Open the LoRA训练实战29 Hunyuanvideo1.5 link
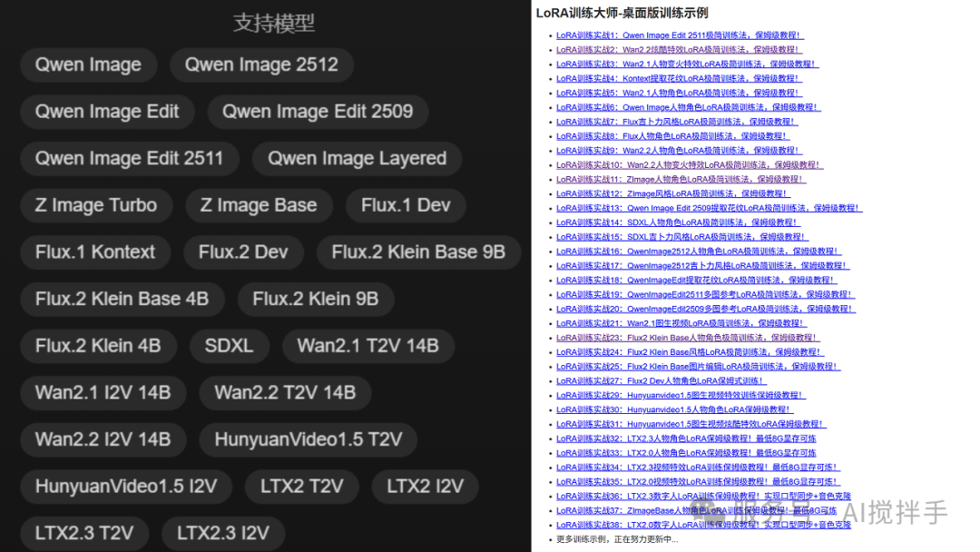Screen dimensions: 980x552 pyautogui.click(x=681, y=395)
